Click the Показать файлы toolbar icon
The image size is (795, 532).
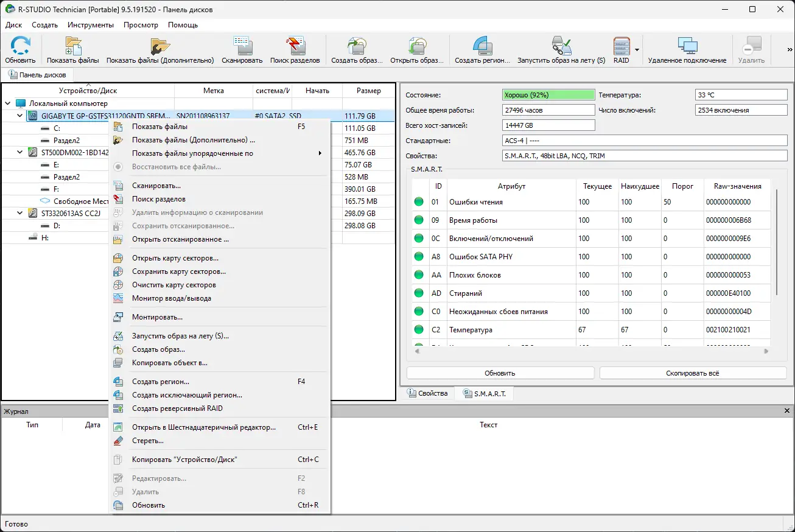pos(73,49)
